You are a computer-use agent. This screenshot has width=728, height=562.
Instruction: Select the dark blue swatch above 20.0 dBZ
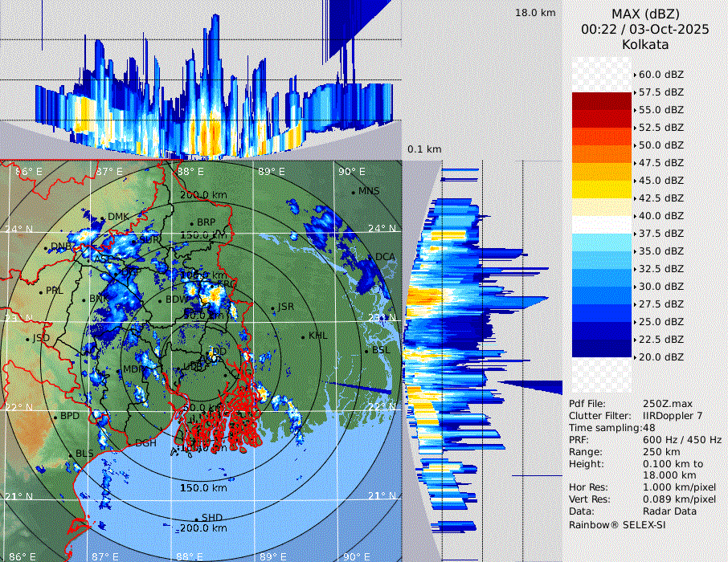(x=602, y=348)
